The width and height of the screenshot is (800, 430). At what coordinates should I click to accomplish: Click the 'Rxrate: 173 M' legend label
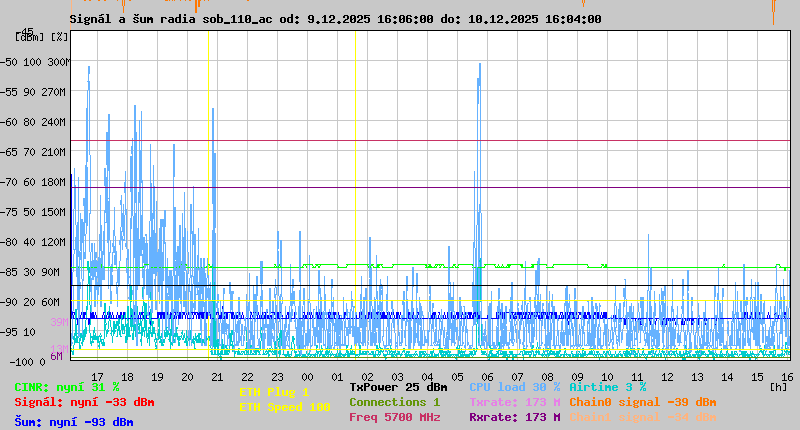(515, 417)
